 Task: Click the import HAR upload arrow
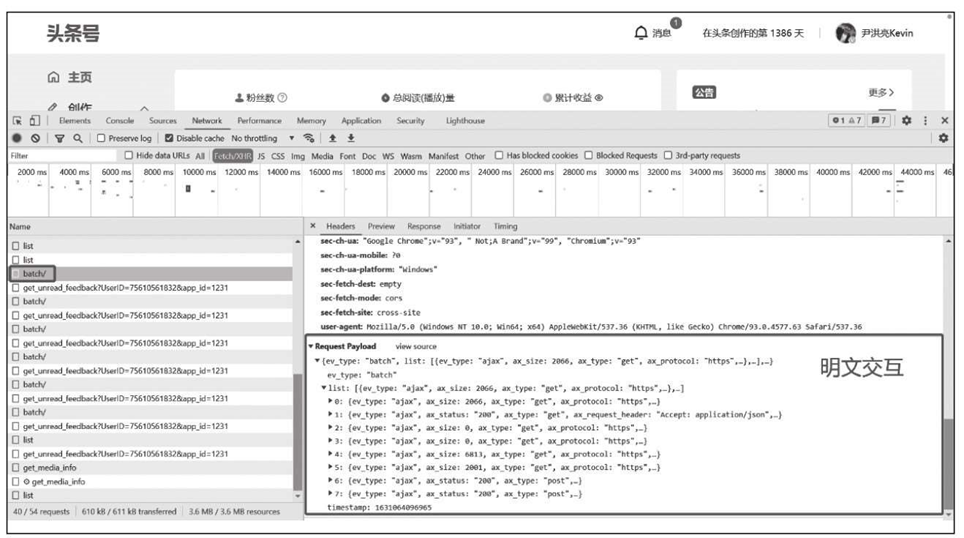pos(331,138)
